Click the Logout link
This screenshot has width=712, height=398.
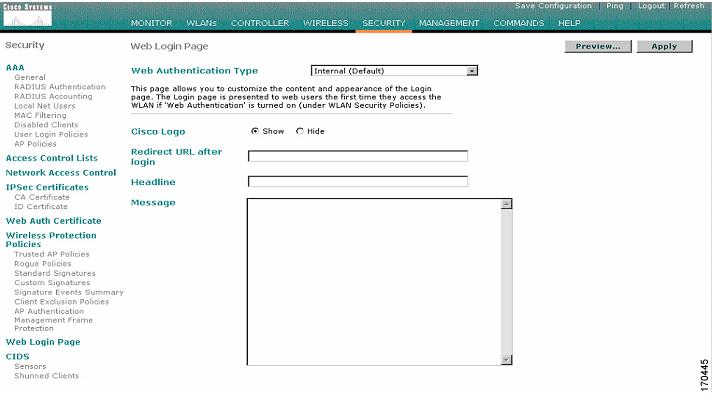651,6
